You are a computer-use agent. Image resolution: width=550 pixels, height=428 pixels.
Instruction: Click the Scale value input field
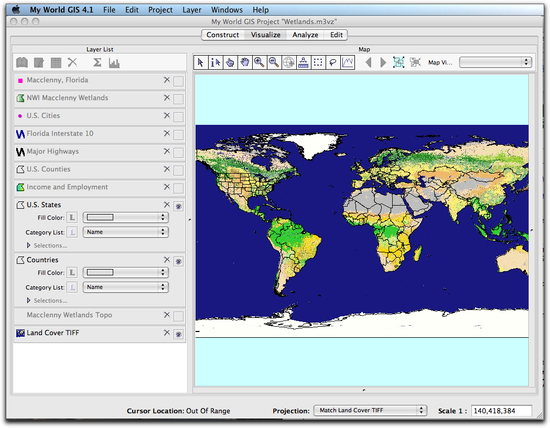(501, 410)
